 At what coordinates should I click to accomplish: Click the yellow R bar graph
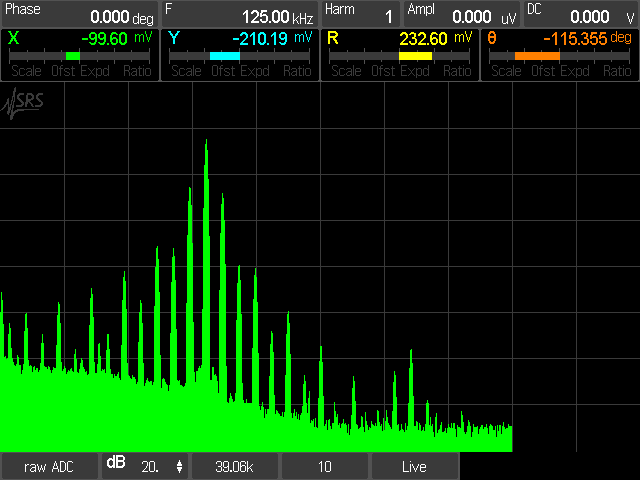(415, 57)
